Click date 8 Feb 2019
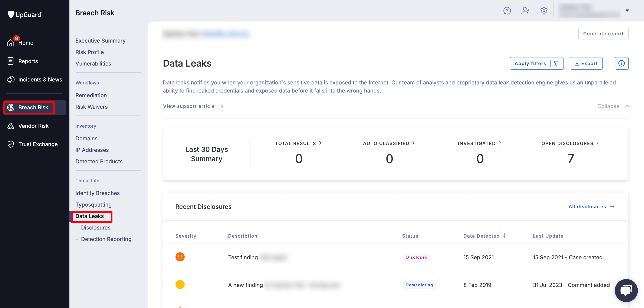Image resolution: width=644 pixels, height=308 pixels. [x=477, y=285]
